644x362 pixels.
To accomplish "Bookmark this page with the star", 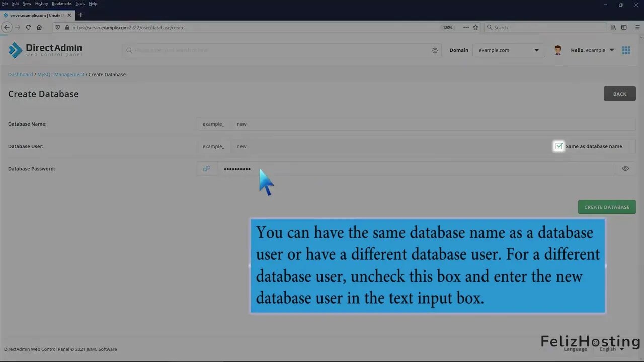I will coord(475,27).
